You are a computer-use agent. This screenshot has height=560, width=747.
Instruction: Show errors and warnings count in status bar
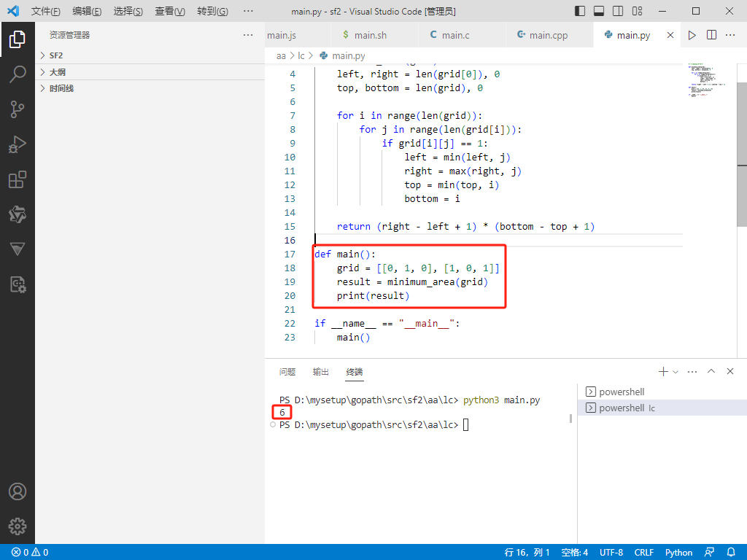(x=30, y=552)
